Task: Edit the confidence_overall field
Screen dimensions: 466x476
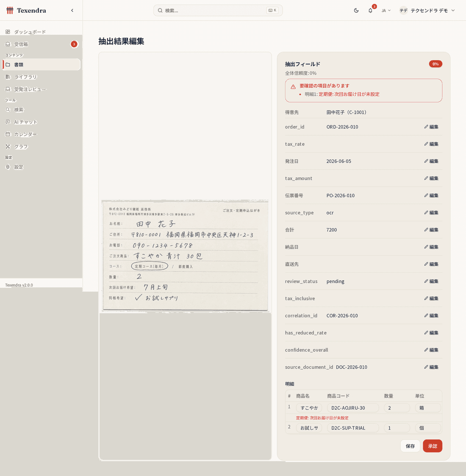Action: point(431,350)
